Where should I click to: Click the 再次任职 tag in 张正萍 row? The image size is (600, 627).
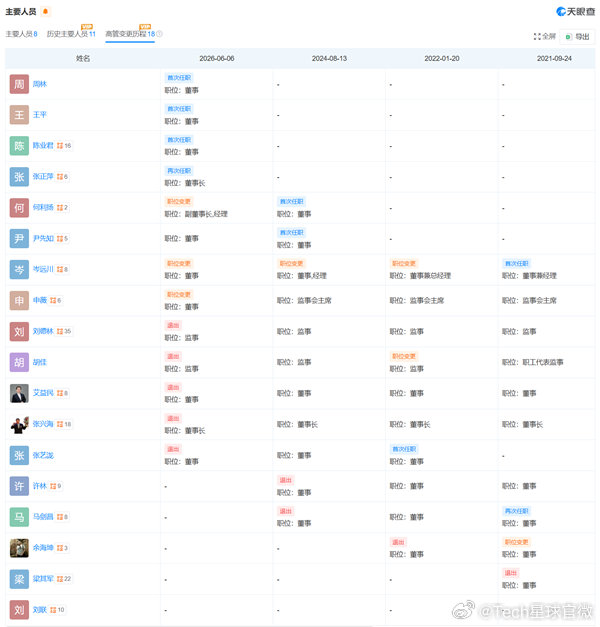point(179,171)
